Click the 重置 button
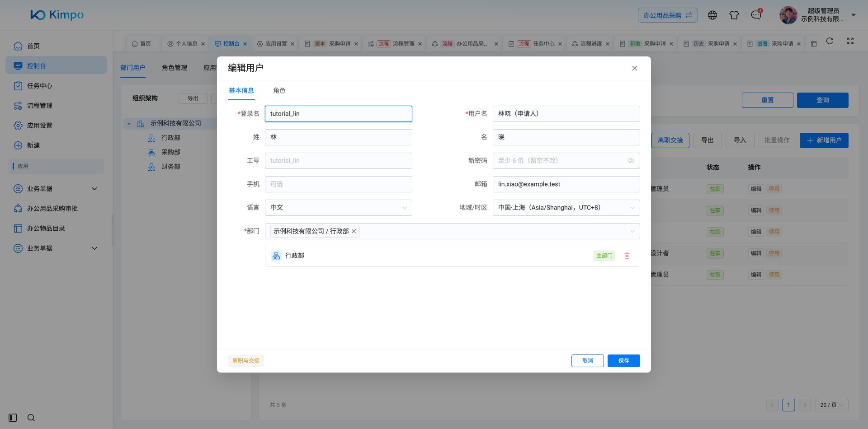Screen dimensions: 868x429 pyautogui.click(x=768, y=100)
